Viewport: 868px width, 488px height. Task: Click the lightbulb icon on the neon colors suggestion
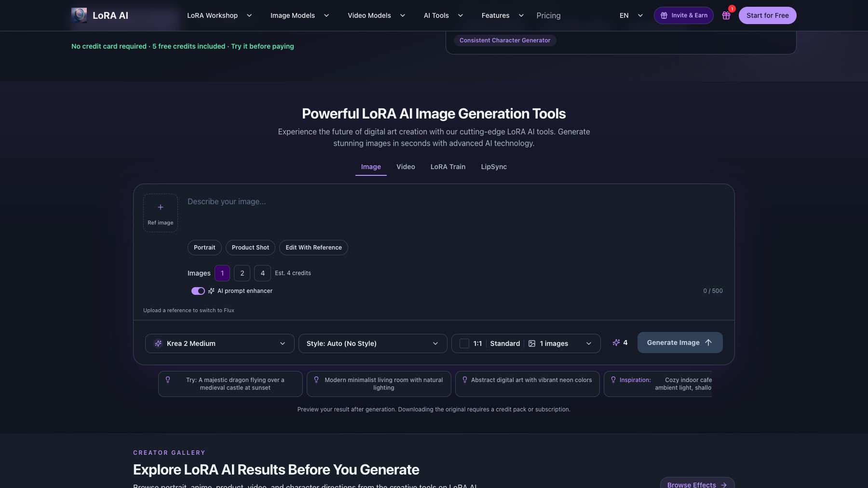[x=465, y=380]
